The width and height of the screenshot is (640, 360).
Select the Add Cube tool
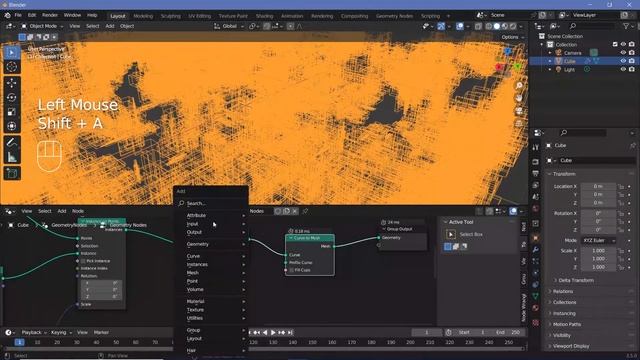[x=12, y=173]
